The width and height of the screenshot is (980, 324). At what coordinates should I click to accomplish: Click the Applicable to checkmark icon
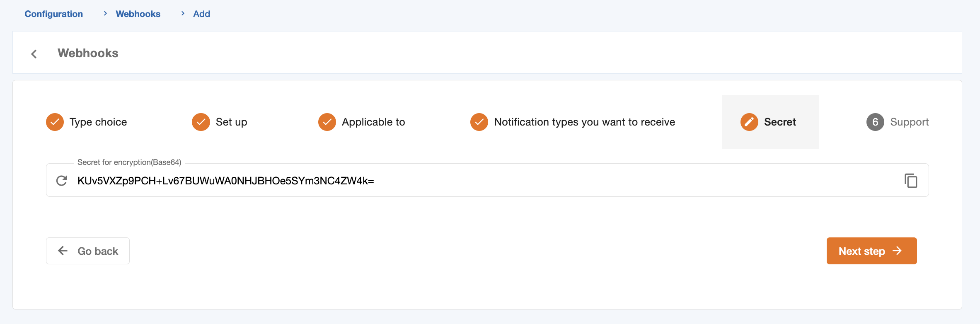pos(327,122)
